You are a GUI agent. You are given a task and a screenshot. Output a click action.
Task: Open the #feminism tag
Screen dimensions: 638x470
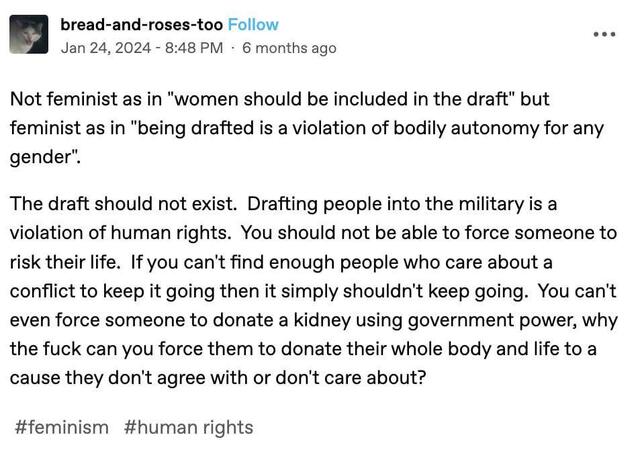click(62, 427)
